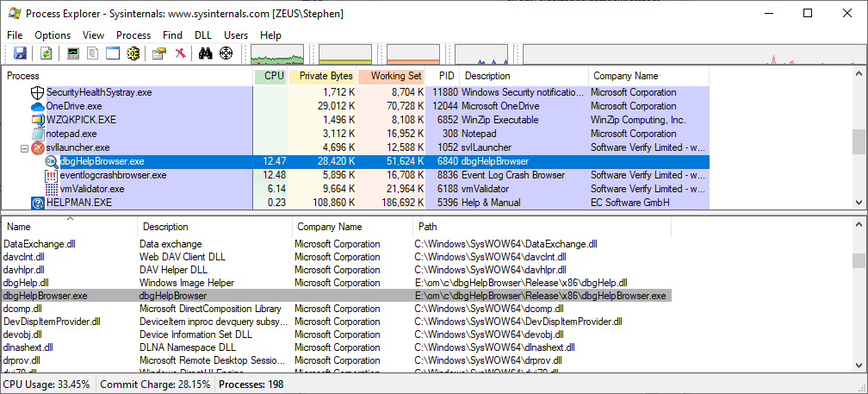This screenshot has width=868, height=394.
Task: Sort DLL list by Company Name header
Action: click(x=353, y=227)
